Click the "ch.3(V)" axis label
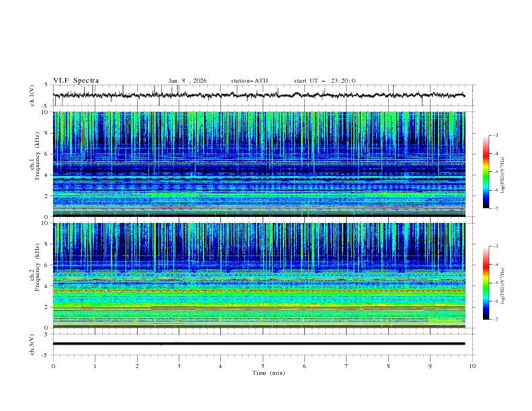Viewport: 532px width, 411px height. point(32,345)
